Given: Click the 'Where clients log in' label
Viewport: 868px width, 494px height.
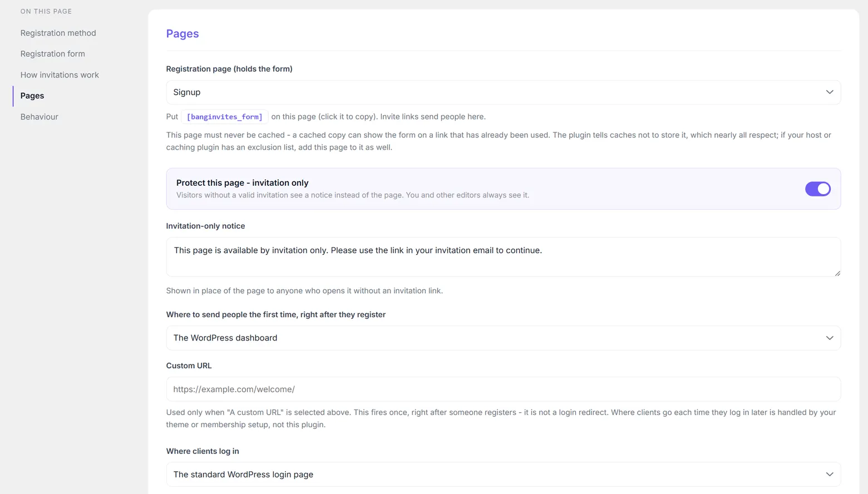Looking at the screenshot, I should tap(203, 451).
